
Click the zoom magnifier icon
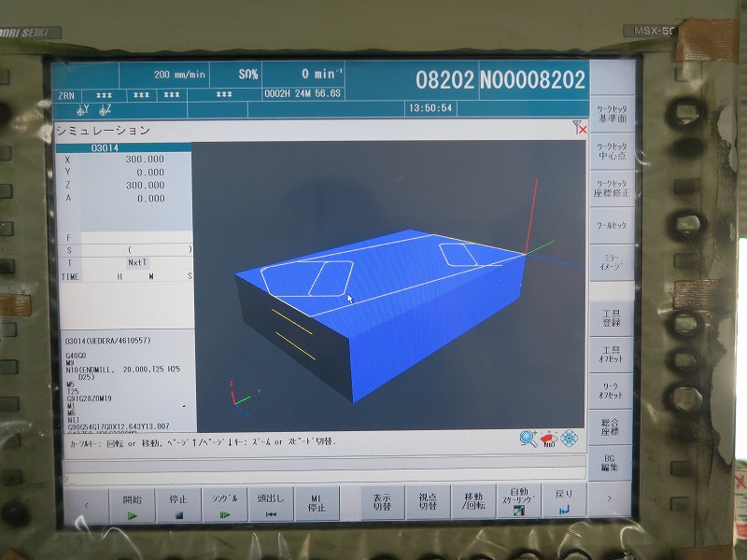click(529, 438)
